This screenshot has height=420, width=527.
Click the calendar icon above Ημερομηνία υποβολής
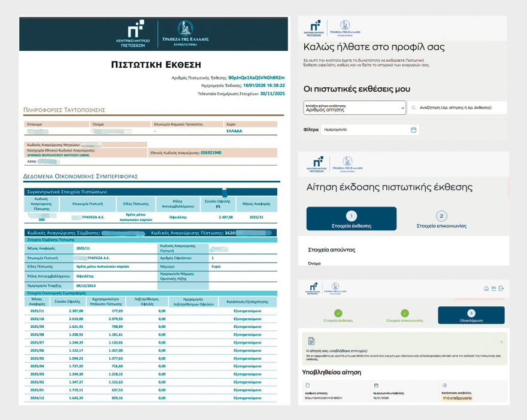[375, 385]
